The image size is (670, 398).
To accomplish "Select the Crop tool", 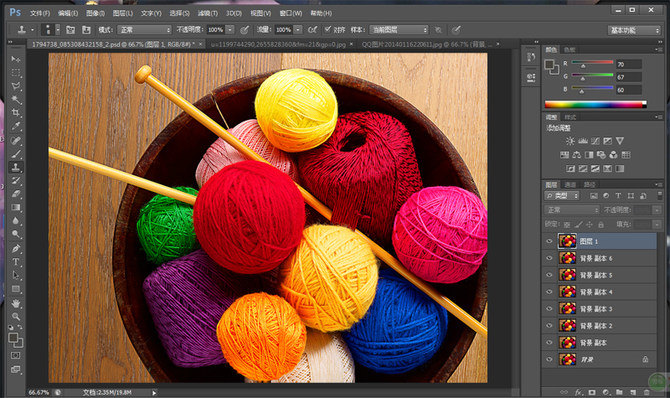I will [16, 113].
